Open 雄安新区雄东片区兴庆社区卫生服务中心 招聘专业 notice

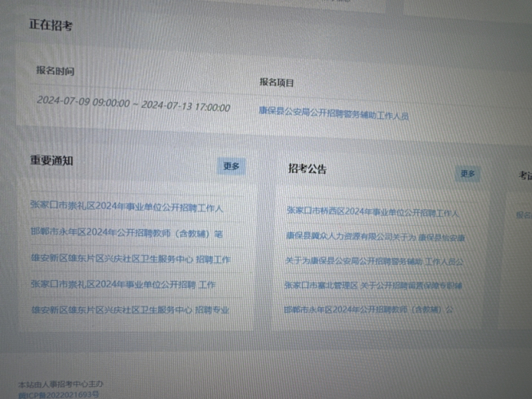pos(129,309)
